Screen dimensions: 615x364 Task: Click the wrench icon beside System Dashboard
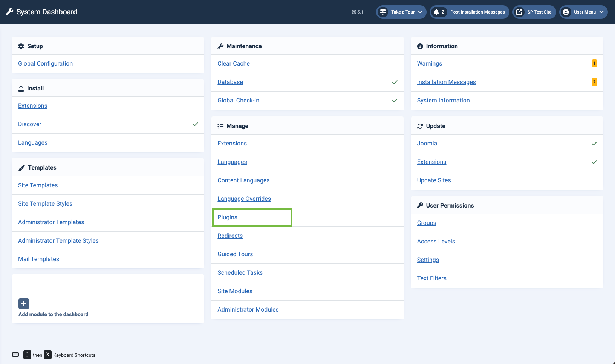click(10, 12)
